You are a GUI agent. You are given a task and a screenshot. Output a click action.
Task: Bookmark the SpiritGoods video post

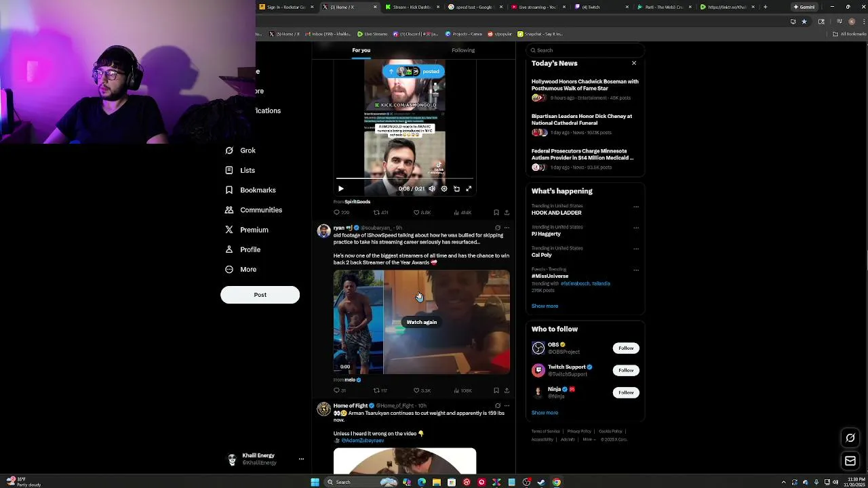(496, 212)
